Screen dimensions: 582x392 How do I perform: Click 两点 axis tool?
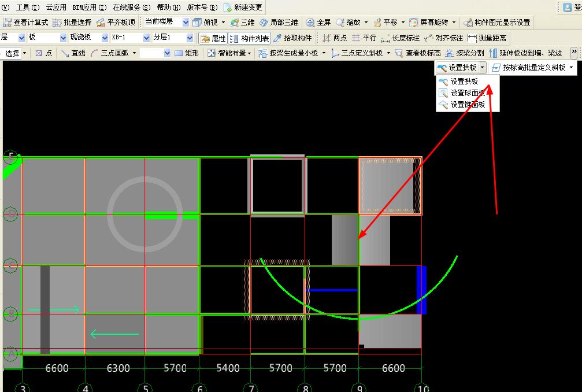coord(335,38)
